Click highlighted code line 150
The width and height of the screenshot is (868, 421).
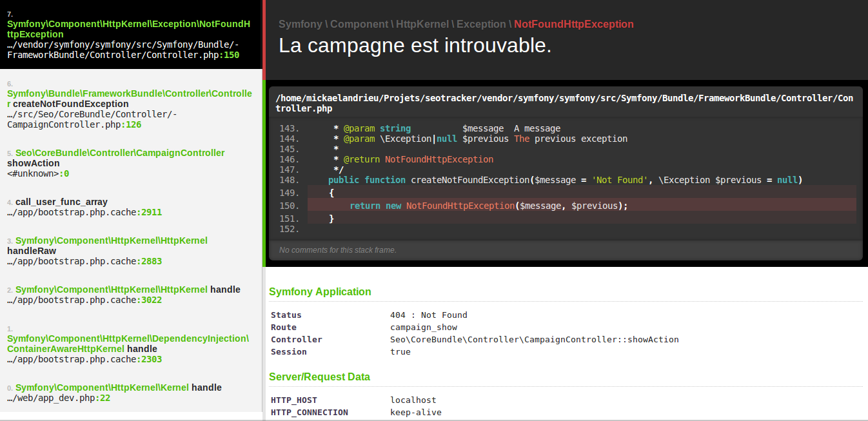(582, 206)
